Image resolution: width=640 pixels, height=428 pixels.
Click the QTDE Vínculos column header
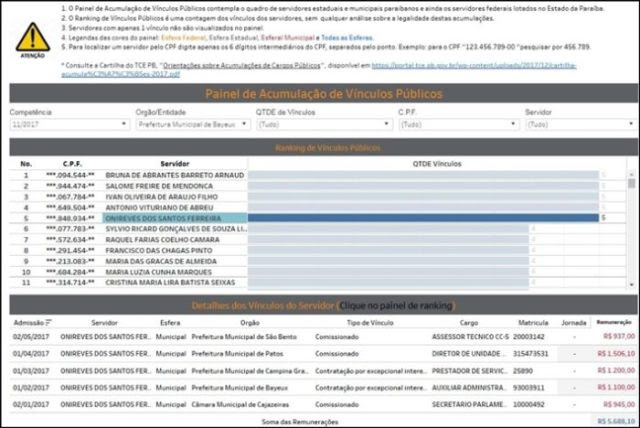437,164
